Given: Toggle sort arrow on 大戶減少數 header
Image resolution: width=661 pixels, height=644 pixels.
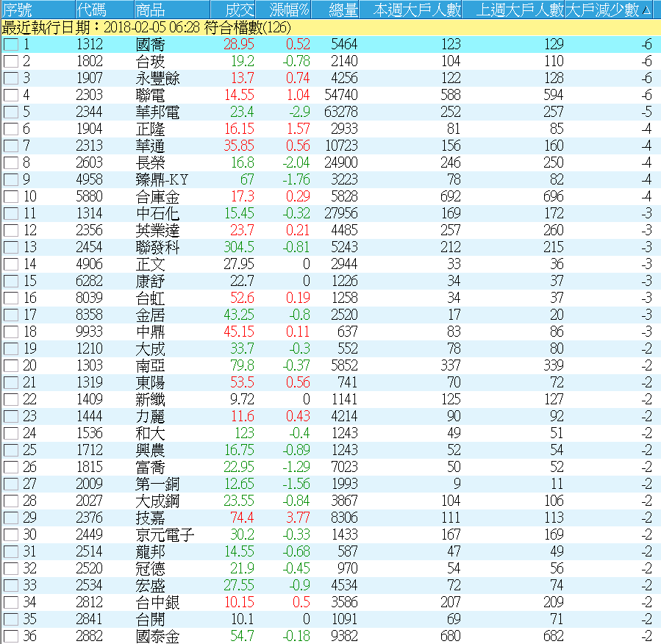Looking at the screenshot, I should [x=647, y=10].
